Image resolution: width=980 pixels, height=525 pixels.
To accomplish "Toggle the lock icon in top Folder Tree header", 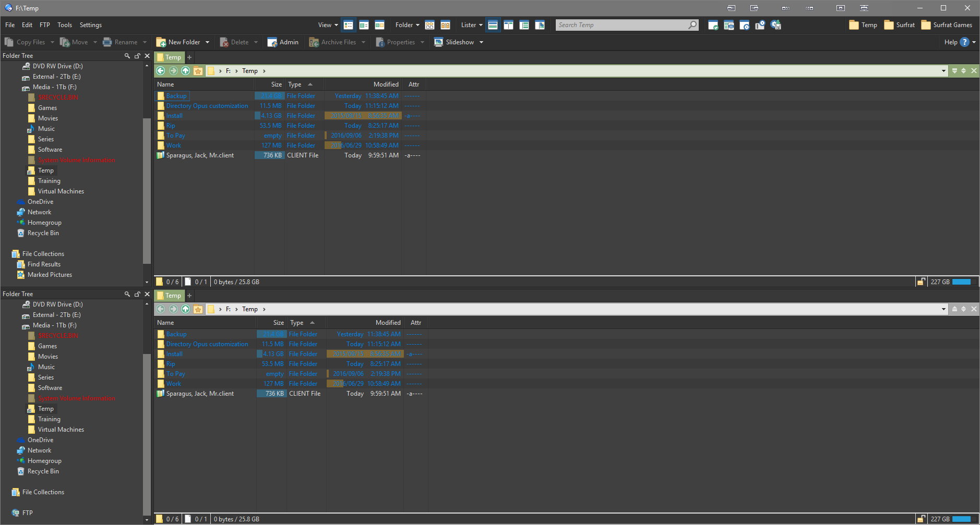I will tap(137, 56).
